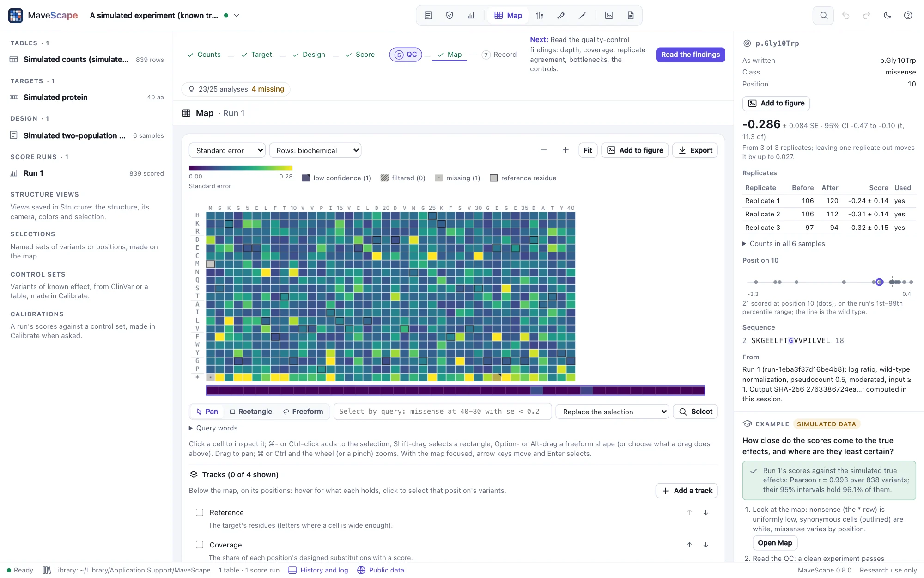Viewport: 924px width, 578px height.
Task: Click the Read the findings button
Action: [690, 55]
